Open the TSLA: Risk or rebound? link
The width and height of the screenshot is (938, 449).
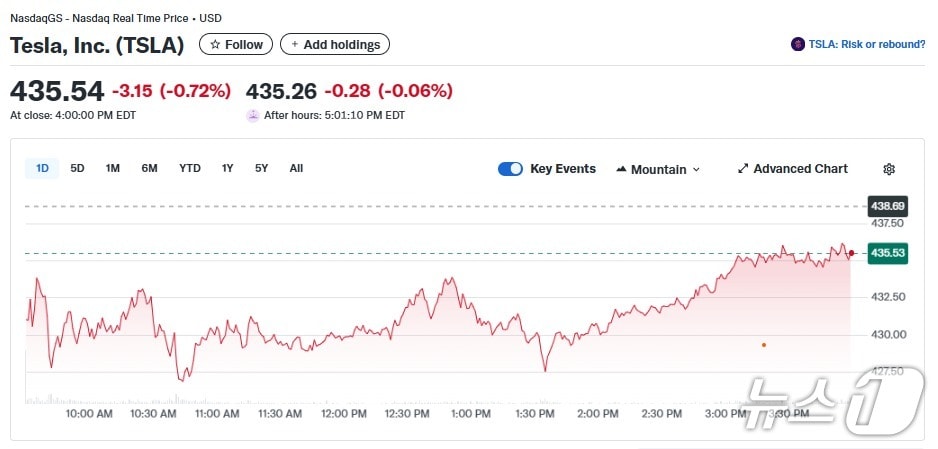[x=866, y=44]
